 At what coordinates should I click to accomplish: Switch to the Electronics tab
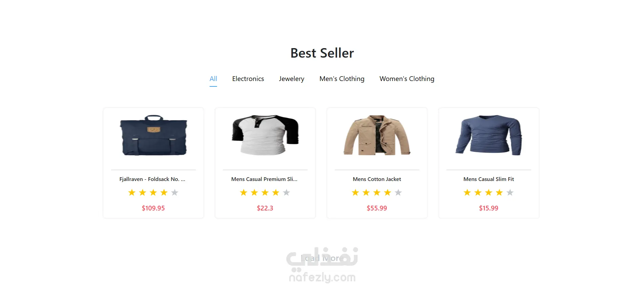pyautogui.click(x=248, y=79)
